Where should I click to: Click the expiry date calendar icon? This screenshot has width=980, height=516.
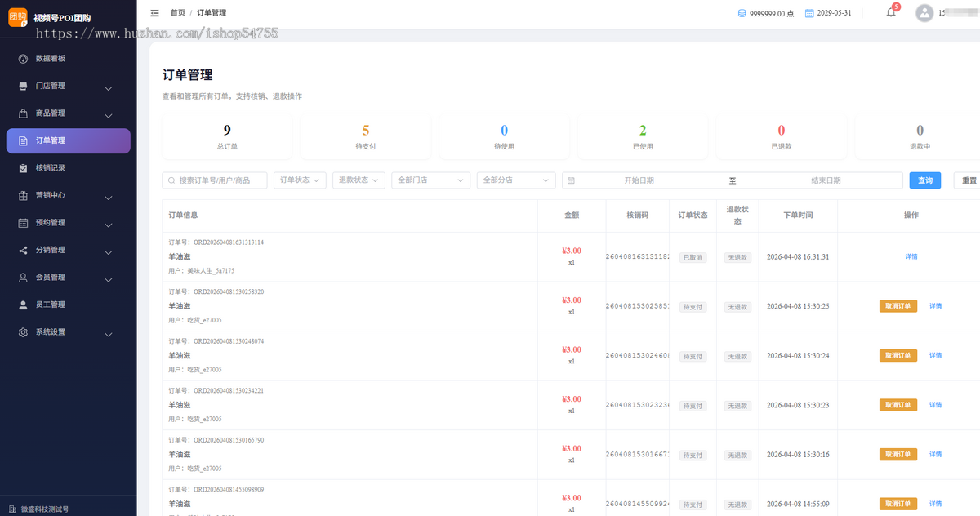pos(809,13)
